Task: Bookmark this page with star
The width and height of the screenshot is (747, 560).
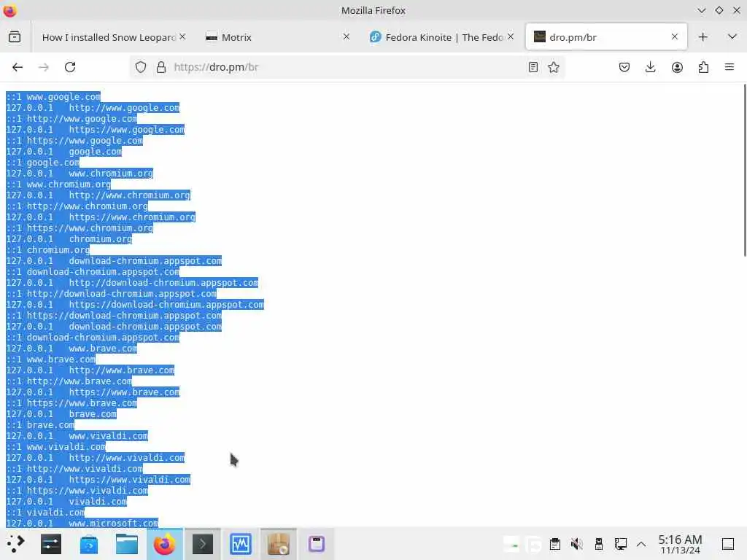Action: click(x=554, y=67)
